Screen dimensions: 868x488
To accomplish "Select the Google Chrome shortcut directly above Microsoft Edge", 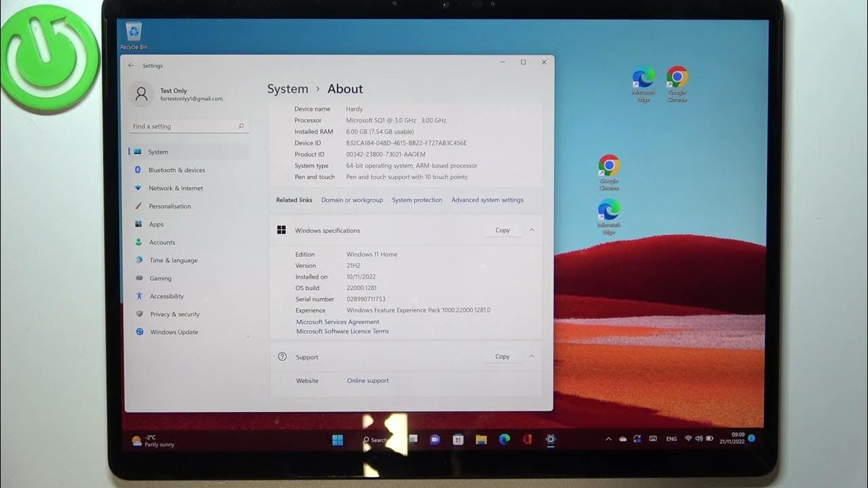I will [609, 173].
